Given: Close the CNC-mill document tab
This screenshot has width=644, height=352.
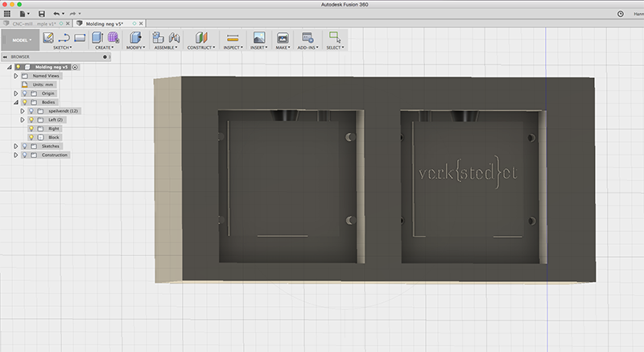Looking at the screenshot, I should point(68,24).
